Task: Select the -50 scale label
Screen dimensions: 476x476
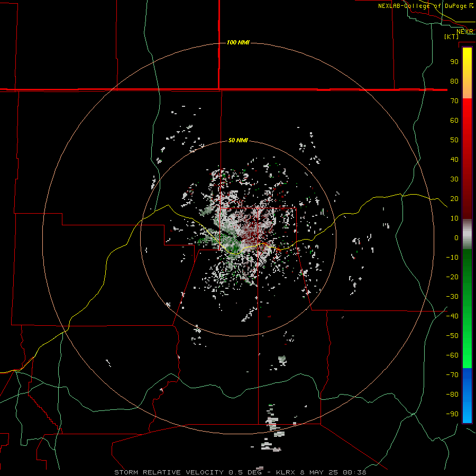Action: point(452,336)
